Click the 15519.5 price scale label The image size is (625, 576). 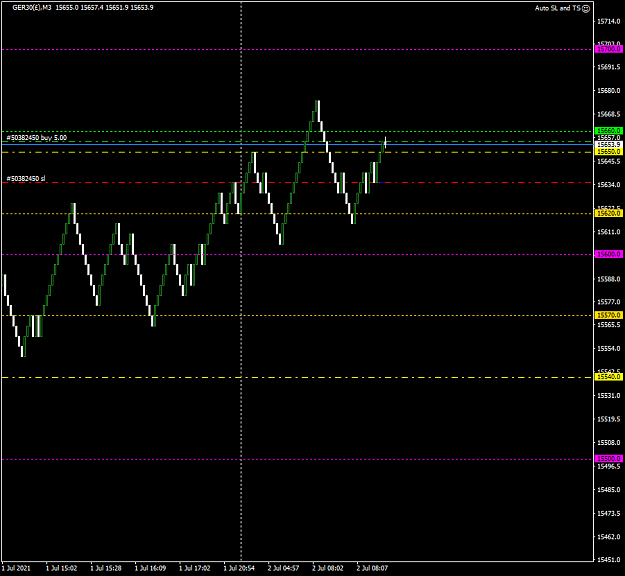click(609, 419)
